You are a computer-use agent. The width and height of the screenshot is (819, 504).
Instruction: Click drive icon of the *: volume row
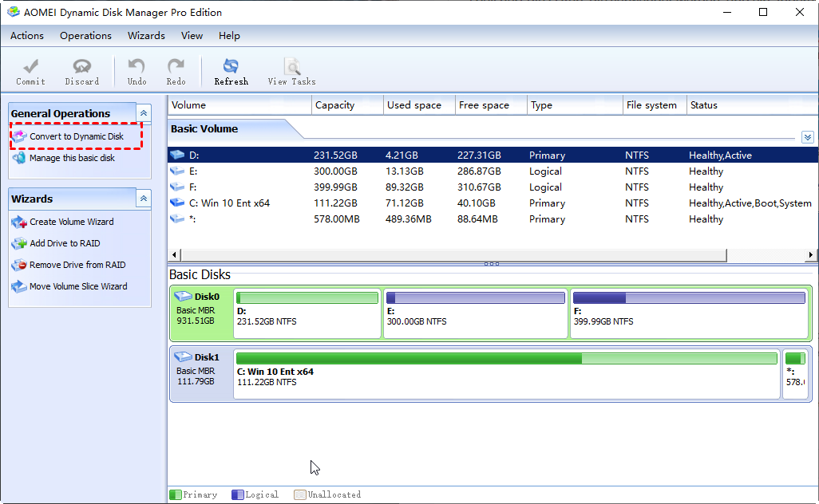(x=177, y=219)
